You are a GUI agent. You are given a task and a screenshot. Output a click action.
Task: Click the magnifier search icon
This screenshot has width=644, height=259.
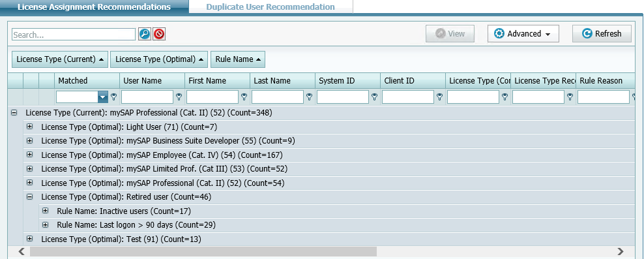(x=144, y=34)
